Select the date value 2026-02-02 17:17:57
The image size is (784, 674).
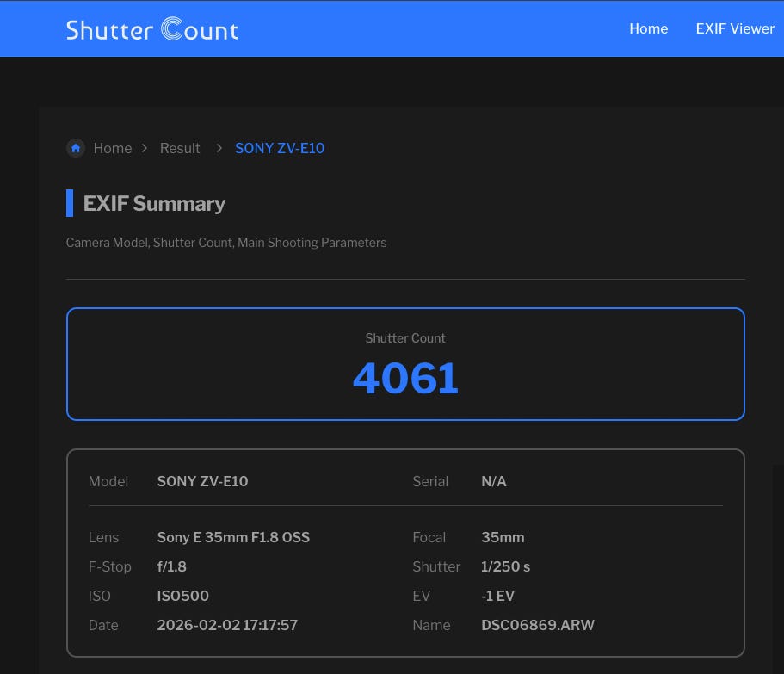pos(227,625)
